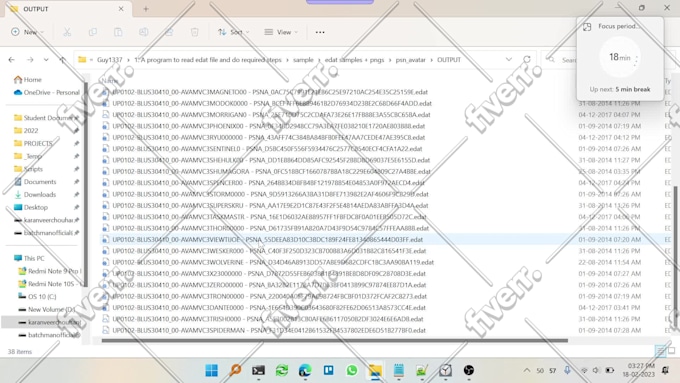Go up one folder level arrow

point(62,59)
